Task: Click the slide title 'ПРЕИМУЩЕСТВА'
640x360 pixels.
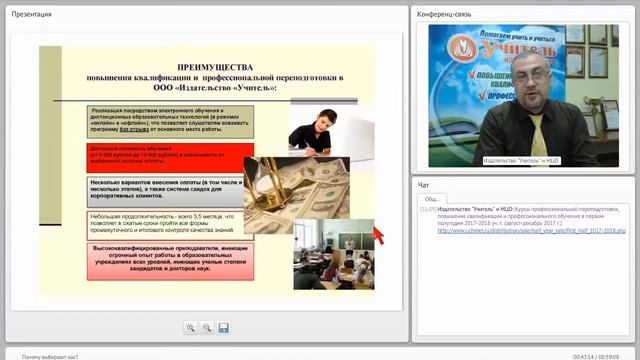Action: (x=215, y=67)
